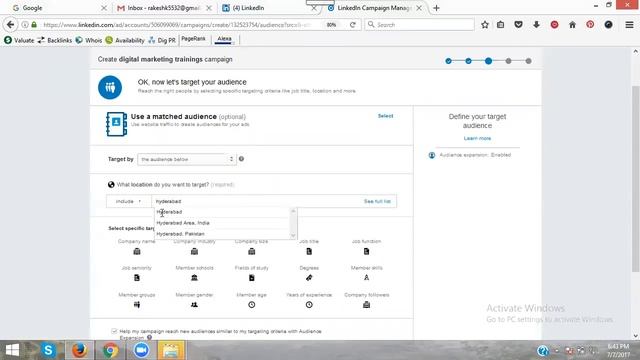Open Job seniority targeting option
This screenshot has height=360, width=640.
coord(137,273)
